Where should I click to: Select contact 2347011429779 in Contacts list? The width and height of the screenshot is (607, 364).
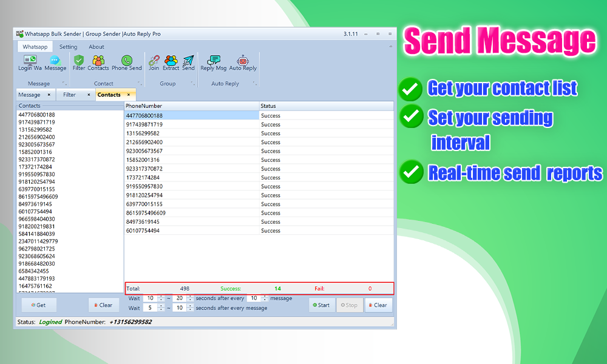coord(38,241)
